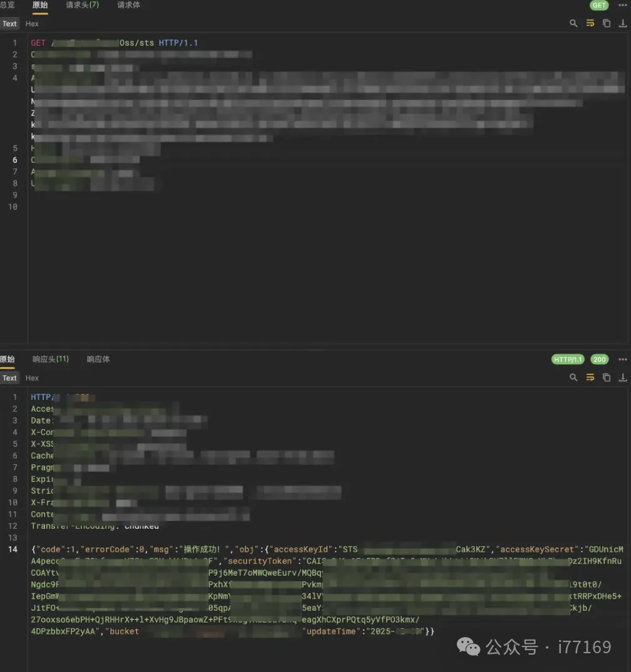
Task: Click request line number 6
Action: pos(15,160)
